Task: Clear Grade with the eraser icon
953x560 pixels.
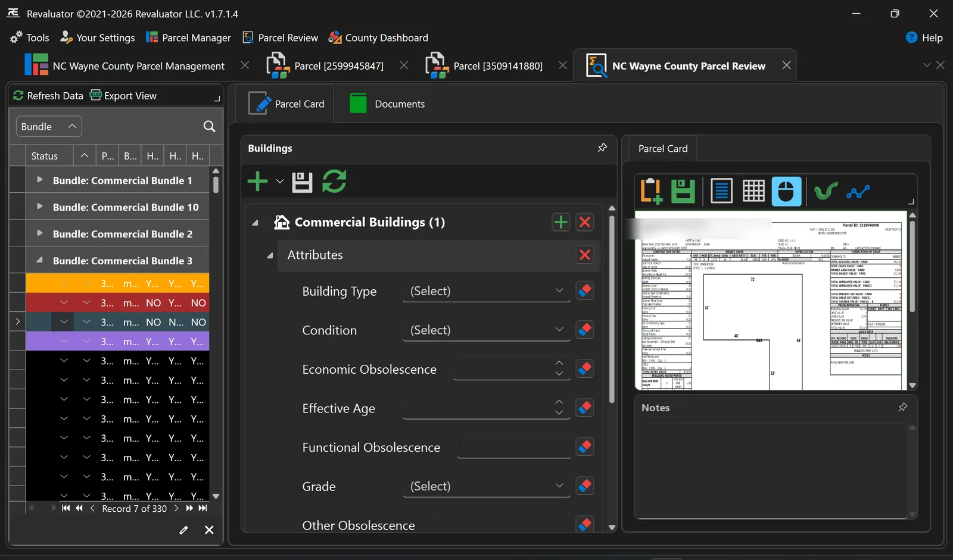Action: (x=585, y=486)
